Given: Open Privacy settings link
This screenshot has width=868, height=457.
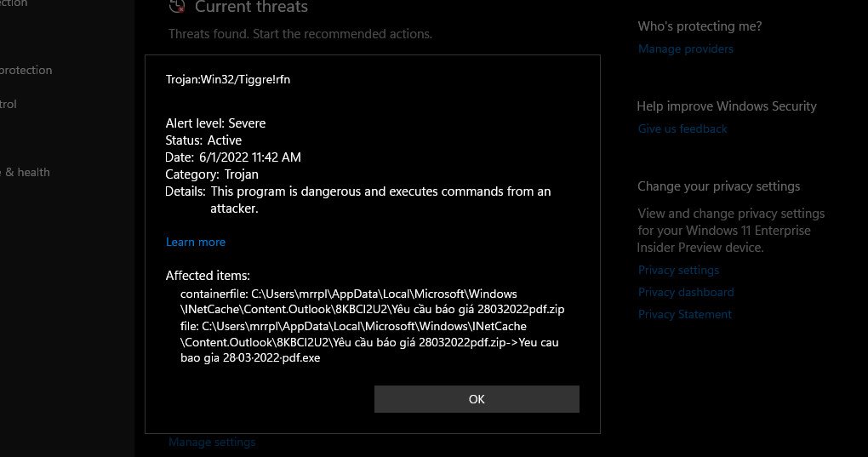Looking at the screenshot, I should (x=678, y=270).
